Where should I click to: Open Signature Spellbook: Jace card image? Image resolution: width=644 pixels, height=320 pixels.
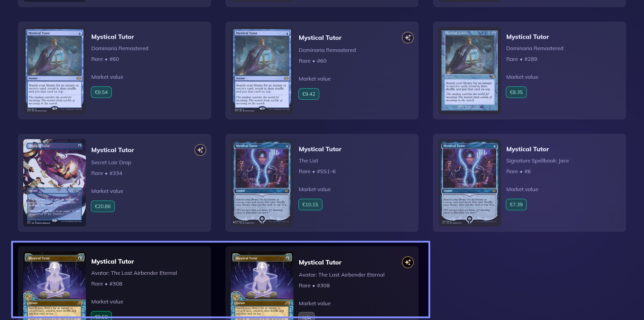pyautogui.click(x=470, y=183)
